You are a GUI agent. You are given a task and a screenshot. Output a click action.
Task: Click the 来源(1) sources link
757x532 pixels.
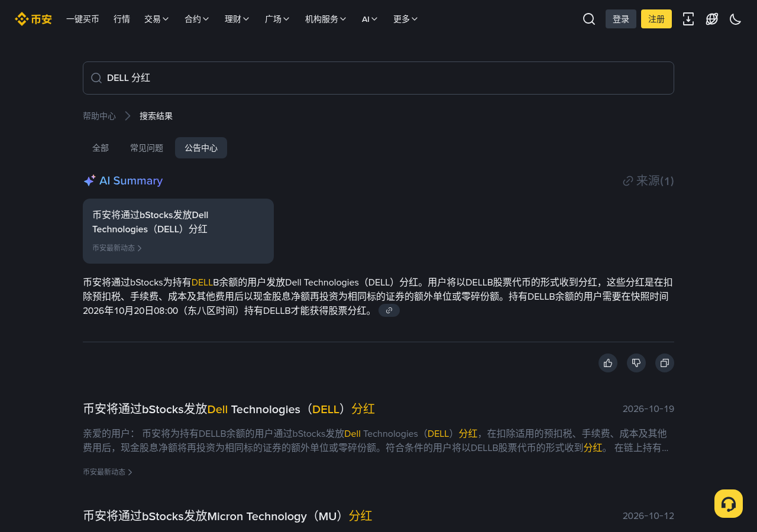click(649, 181)
